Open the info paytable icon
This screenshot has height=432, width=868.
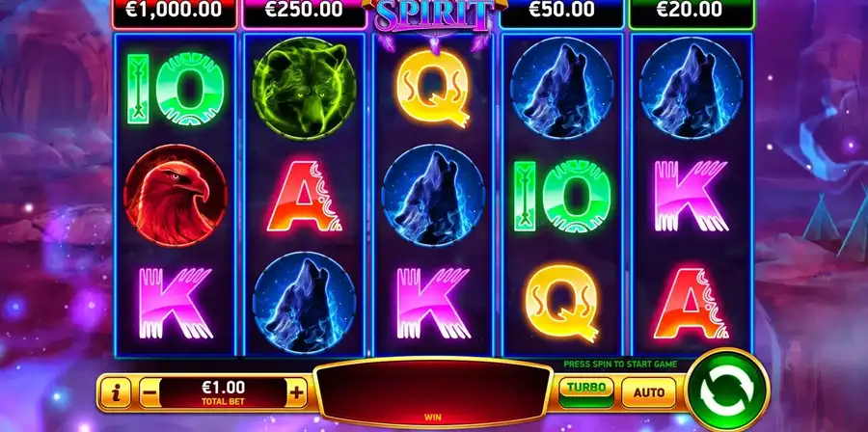(117, 393)
